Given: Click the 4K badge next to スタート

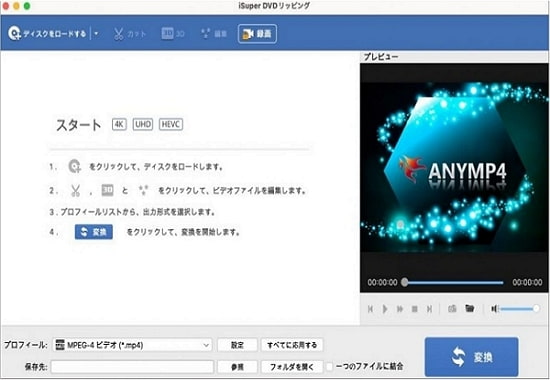Looking at the screenshot, I should point(119,124).
